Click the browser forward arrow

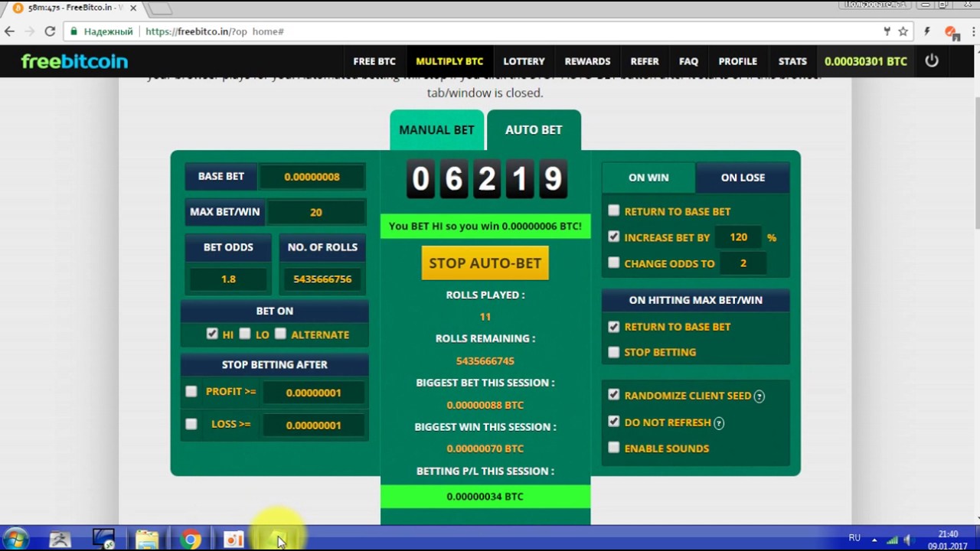(x=30, y=31)
